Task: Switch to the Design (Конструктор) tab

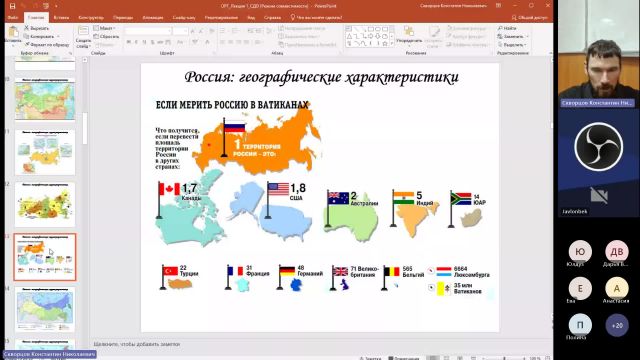Action: (x=91, y=18)
